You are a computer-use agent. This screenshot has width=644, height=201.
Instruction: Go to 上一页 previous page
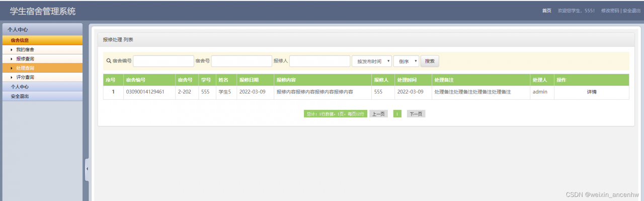pyautogui.click(x=378, y=114)
